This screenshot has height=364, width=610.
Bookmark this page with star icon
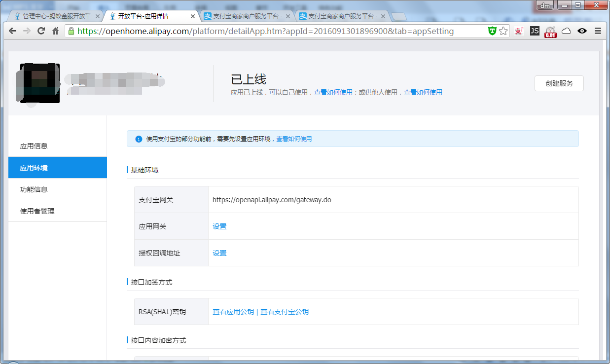coord(503,31)
